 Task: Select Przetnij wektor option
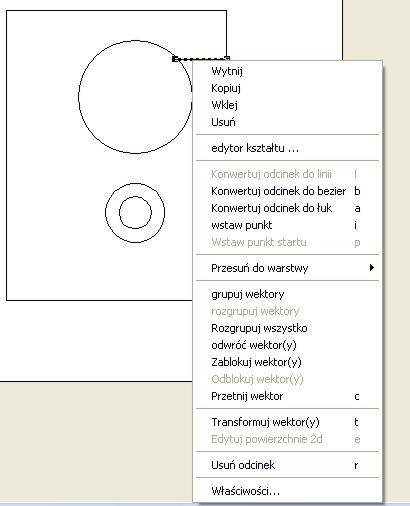[x=287, y=396]
